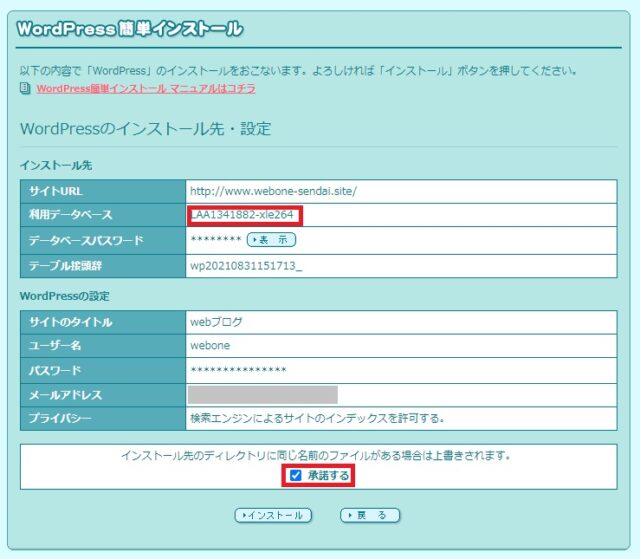This screenshot has height=559, width=640.
Task: Tick the 承諾する checkbox
Action: click(x=296, y=475)
